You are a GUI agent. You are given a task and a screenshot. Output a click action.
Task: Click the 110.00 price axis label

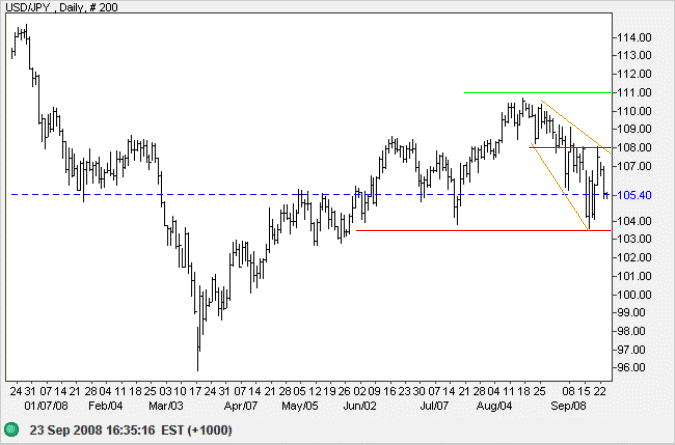634,111
